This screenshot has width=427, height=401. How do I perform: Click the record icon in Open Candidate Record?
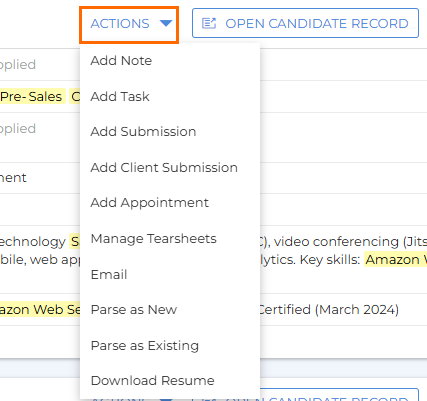coord(209,23)
